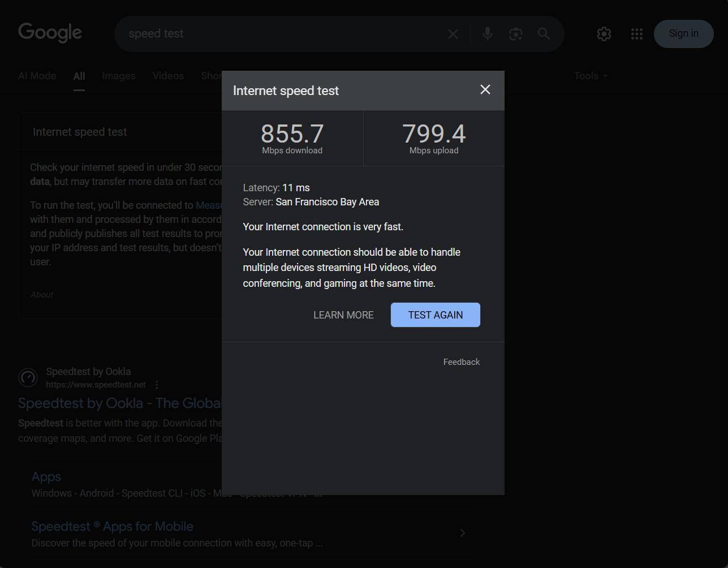The image size is (728, 568).
Task: Send Feedback on speed test
Action: click(461, 362)
